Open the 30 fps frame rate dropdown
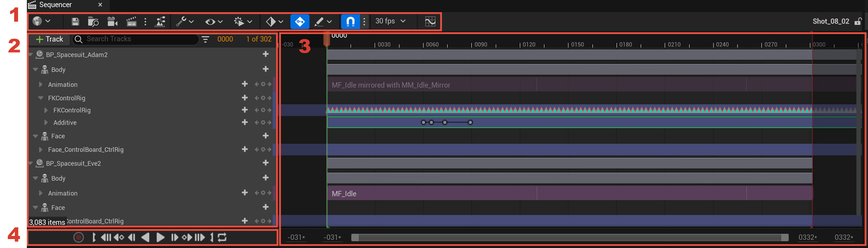The width and height of the screenshot is (868, 248). tap(390, 22)
